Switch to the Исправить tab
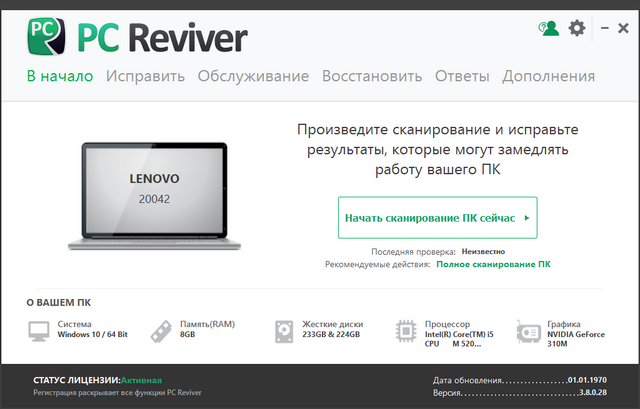640x409 pixels. coord(145,76)
